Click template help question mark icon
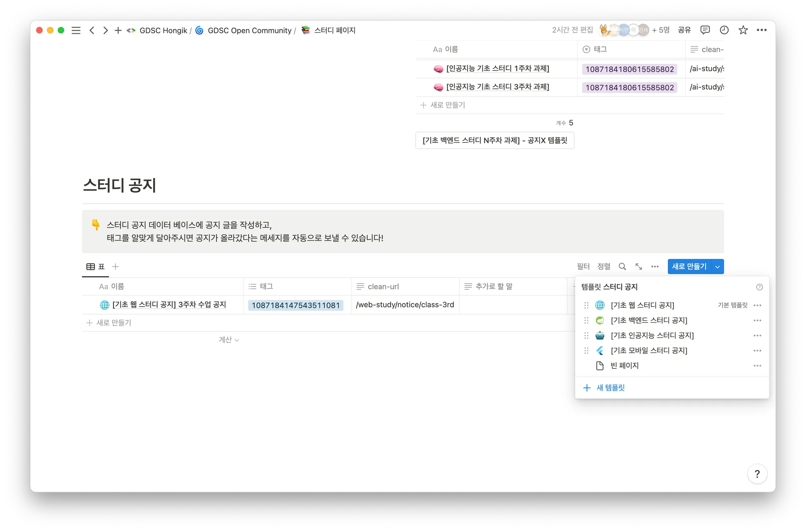 pyautogui.click(x=759, y=287)
